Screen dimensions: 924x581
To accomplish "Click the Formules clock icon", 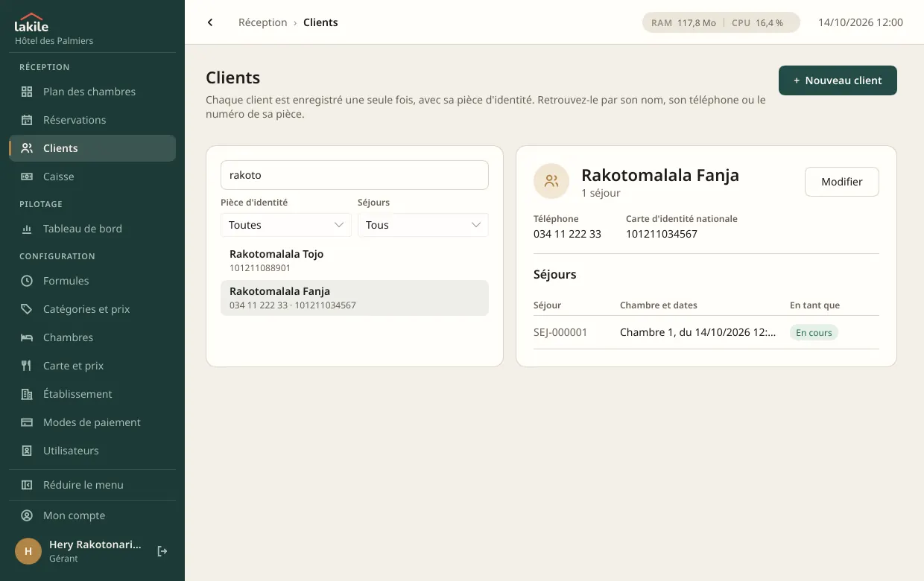I will tap(27, 281).
